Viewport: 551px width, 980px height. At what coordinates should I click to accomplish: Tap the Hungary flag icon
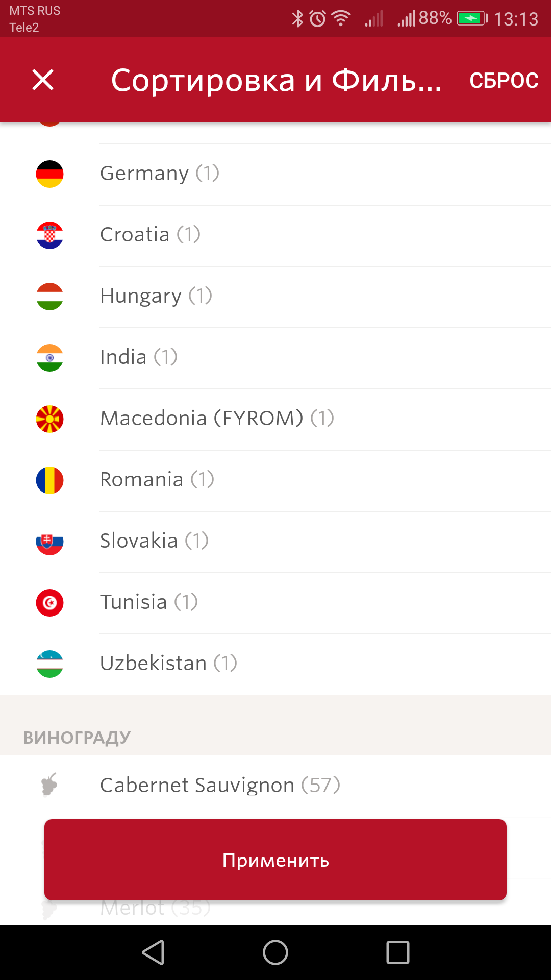tap(49, 297)
